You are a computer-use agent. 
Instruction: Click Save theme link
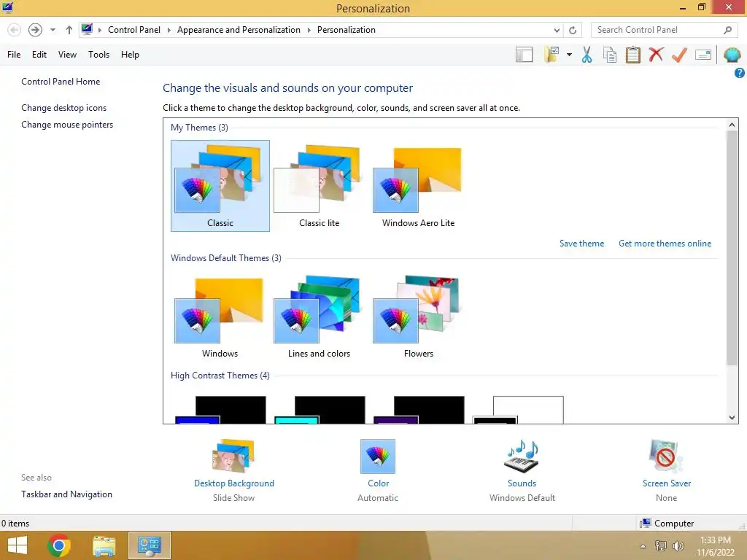581,244
